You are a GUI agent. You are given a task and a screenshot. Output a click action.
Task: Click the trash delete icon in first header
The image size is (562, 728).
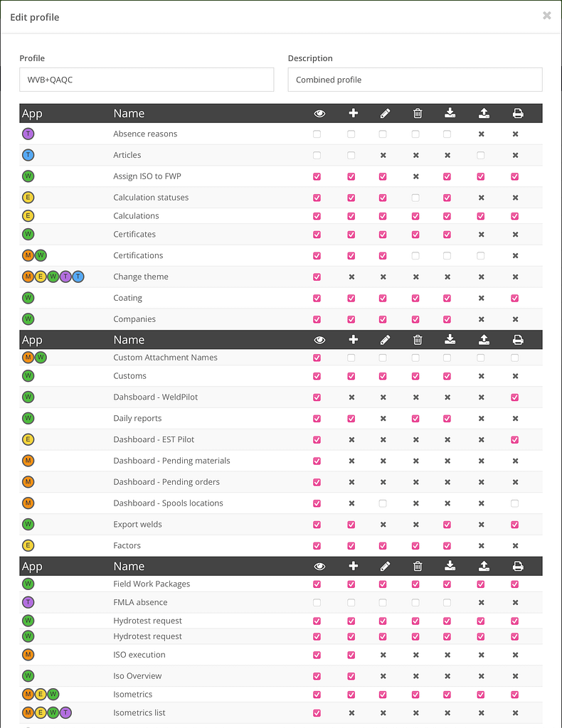pos(418,113)
